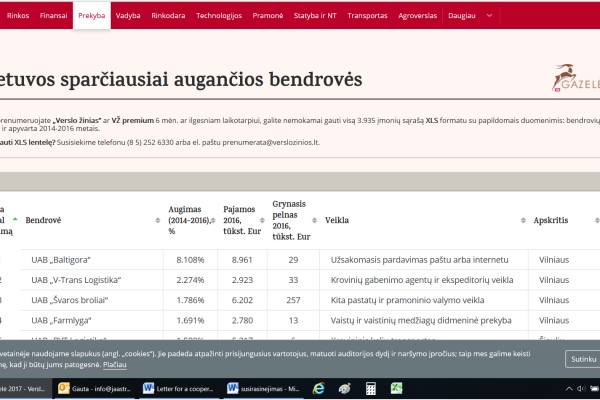The image size is (600, 400).
Task: Open the Finansai section
Action: tap(53, 16)
